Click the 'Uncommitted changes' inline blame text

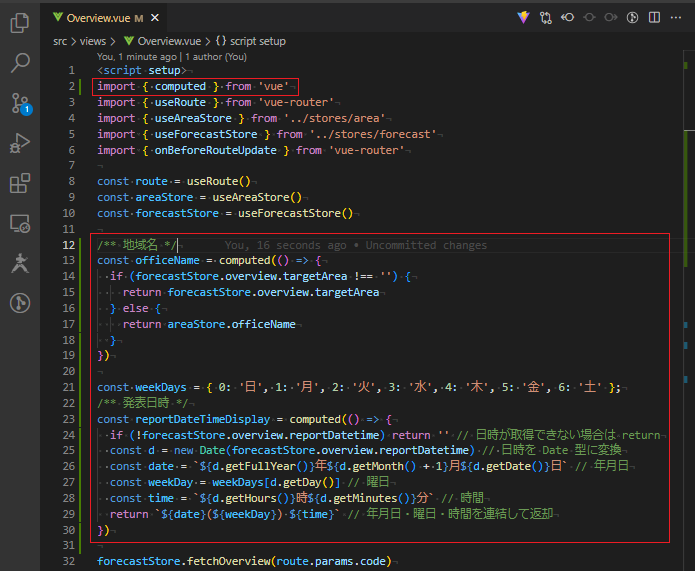click(426, 245)
